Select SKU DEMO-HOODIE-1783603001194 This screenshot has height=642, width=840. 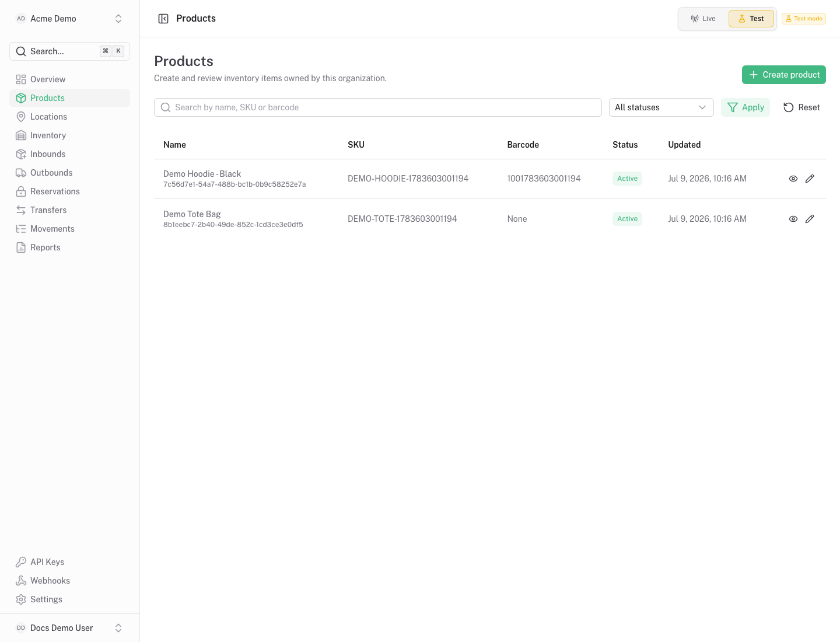click(x=408, y=179)
